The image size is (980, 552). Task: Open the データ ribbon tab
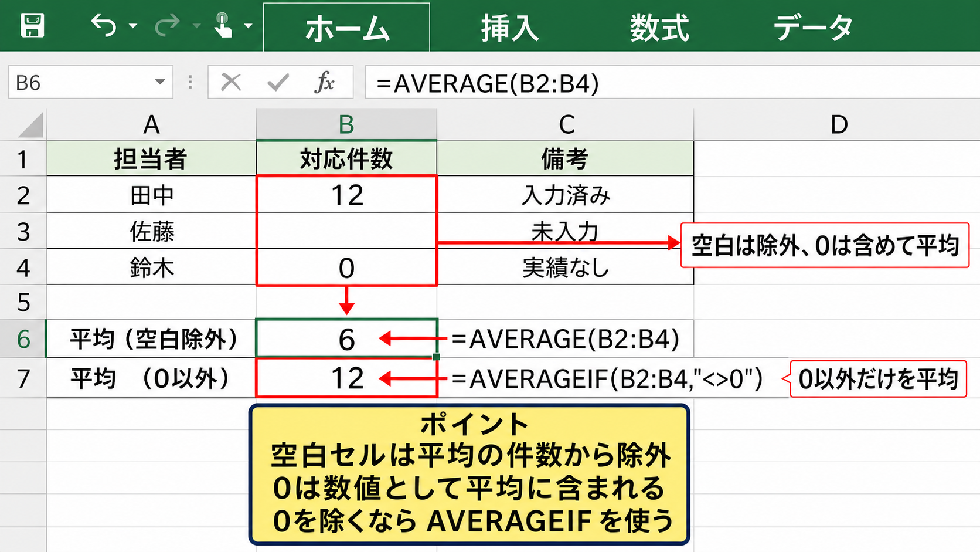813,28
